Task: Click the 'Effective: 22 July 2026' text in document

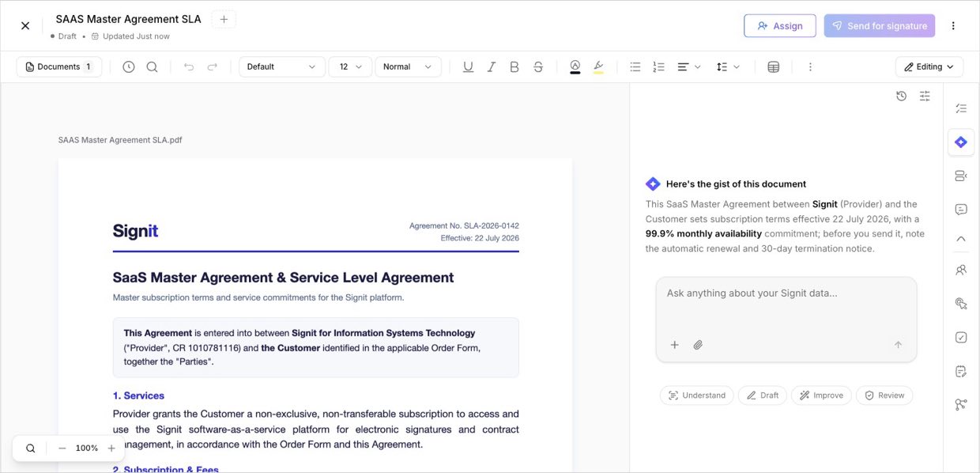Action: point(480,238)
